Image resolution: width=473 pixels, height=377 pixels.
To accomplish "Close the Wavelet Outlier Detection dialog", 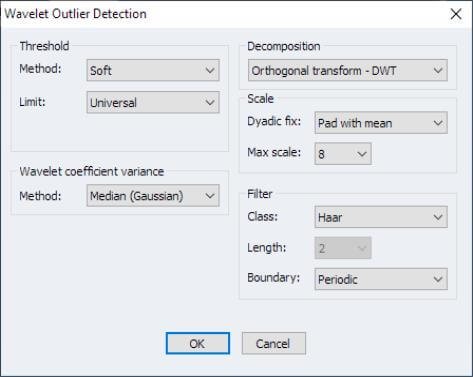I will [x=456, y=14].
